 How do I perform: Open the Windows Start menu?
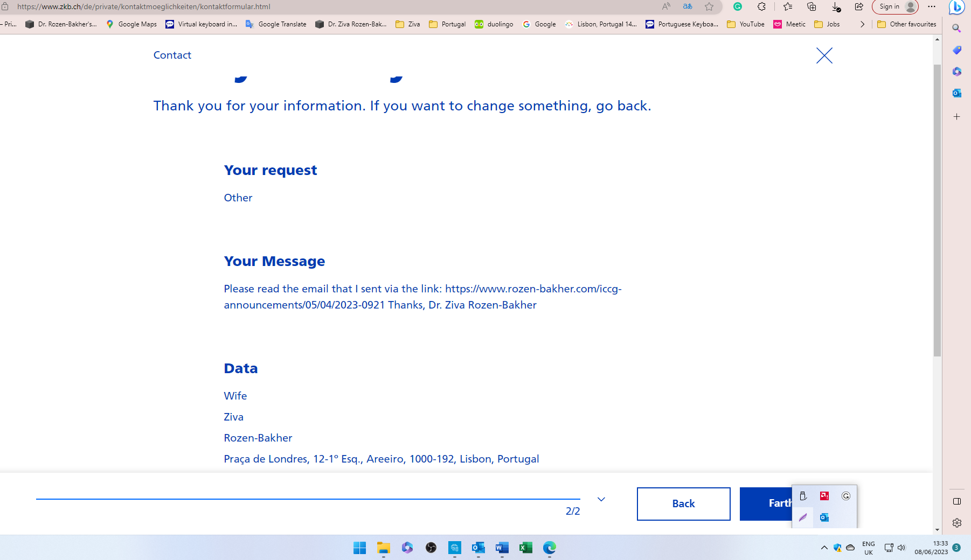359,548
